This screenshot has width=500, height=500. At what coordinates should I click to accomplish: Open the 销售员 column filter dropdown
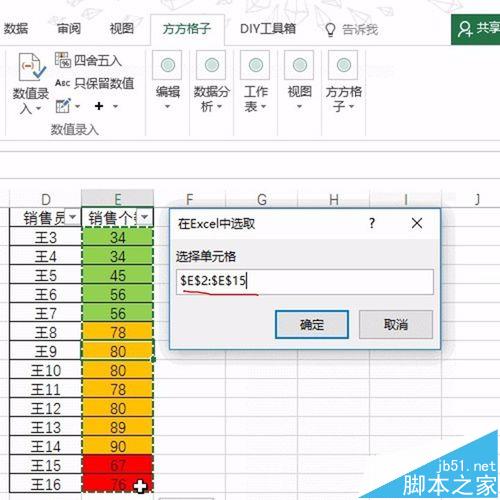72,217
